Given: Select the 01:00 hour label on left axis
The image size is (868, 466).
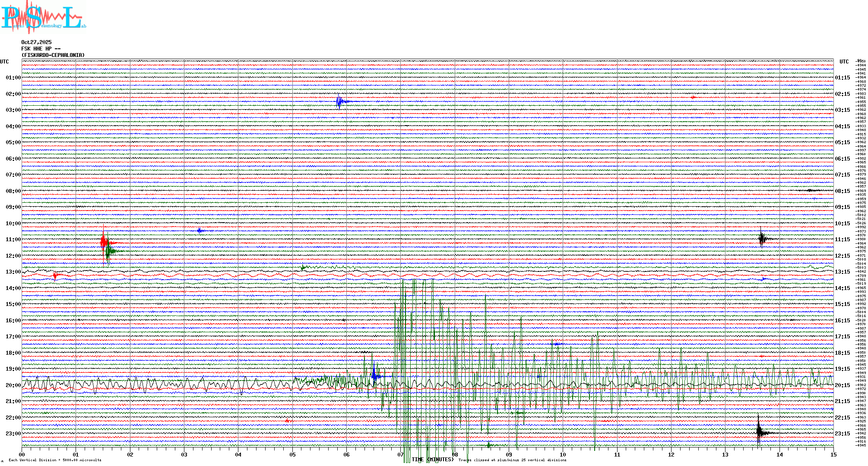Looking at the screenshot, I should tap(13, 78).
